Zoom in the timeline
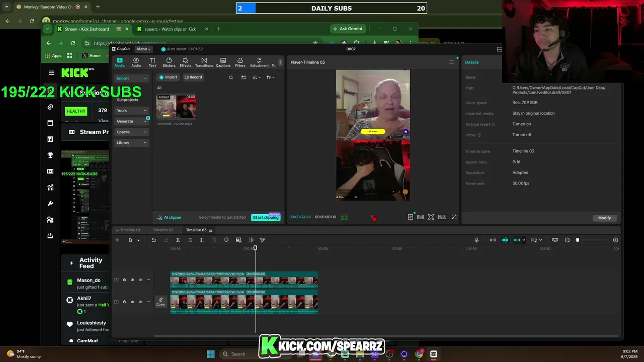The width and height of the screenshot is (644, 362). pyautogui.click(x=615, y=240)
